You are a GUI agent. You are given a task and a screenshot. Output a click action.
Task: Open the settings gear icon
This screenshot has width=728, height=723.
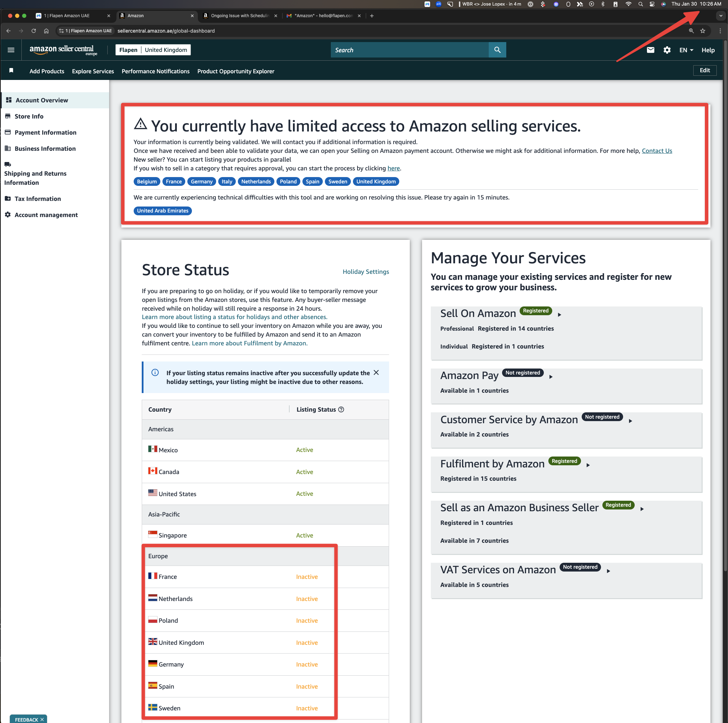tap(667, 50)
